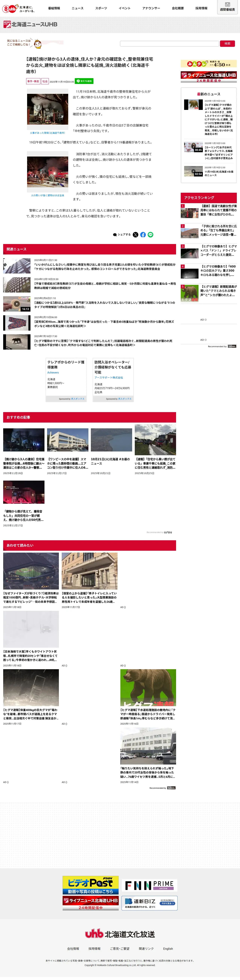Open the スポーツ menu item

point(101,8)
